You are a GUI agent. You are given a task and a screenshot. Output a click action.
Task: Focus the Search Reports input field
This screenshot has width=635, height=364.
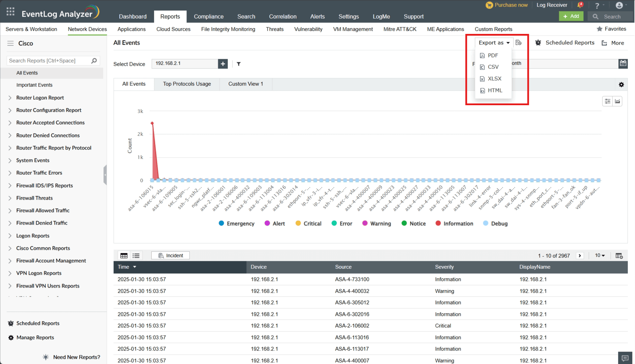[x=49, y=61]
